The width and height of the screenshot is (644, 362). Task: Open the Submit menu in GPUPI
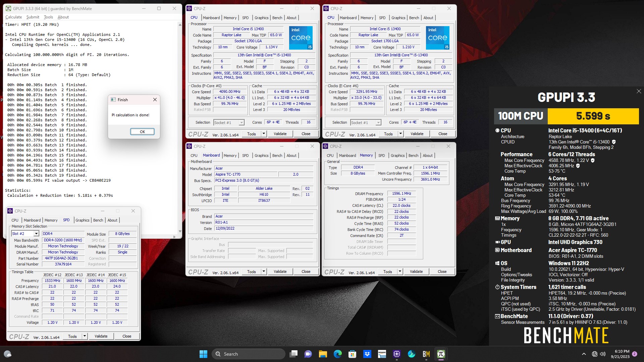pyautogui.click(x=33, y=17)
